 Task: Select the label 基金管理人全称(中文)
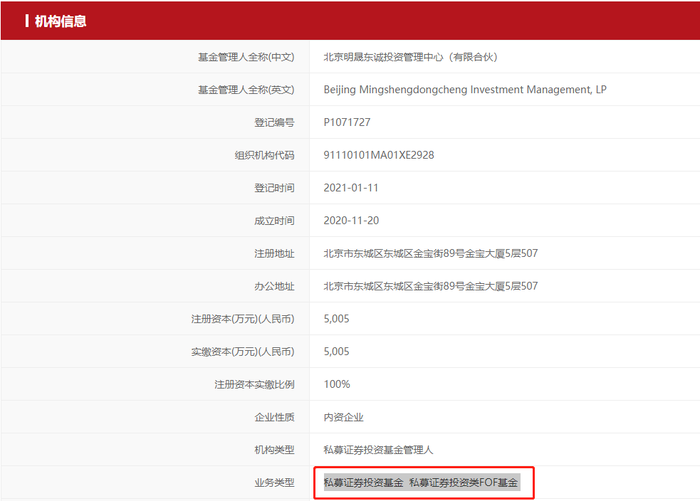pos(246,57)
